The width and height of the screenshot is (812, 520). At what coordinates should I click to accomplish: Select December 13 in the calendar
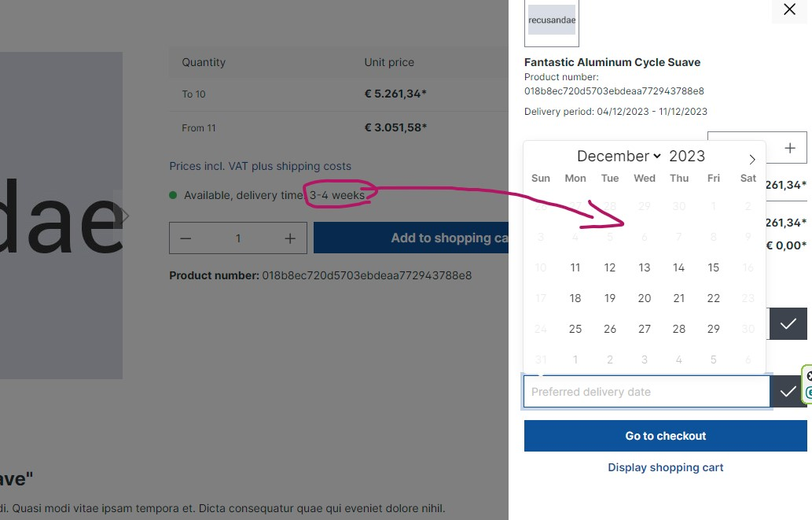pos(644,267)
